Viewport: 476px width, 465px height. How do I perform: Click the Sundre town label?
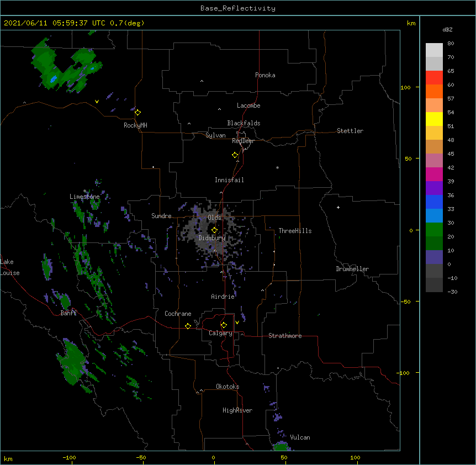[x=161, y=216]
